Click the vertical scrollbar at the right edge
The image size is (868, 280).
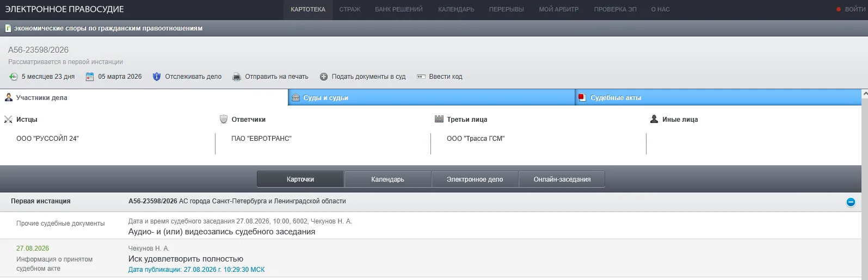pos(865,185)
